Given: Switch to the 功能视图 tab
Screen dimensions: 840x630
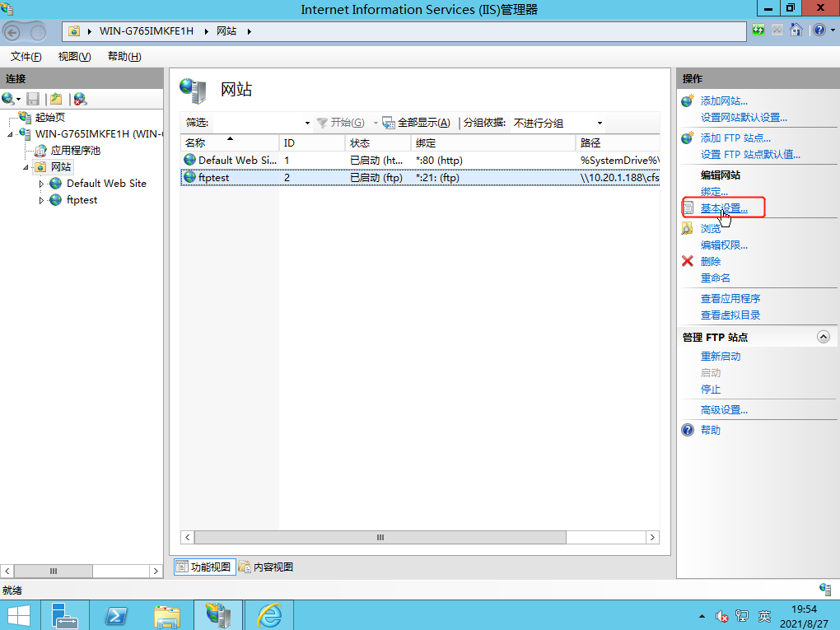Looking at the screenshot, I should (204, 567).
